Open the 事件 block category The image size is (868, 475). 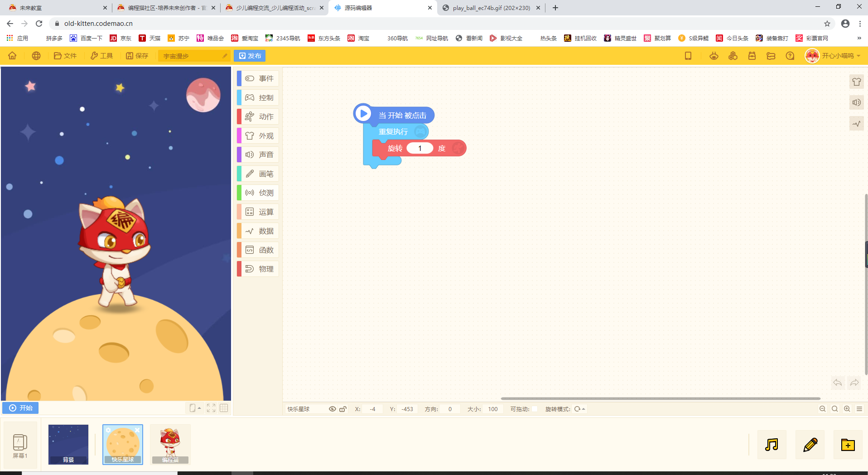coord(258,78)
